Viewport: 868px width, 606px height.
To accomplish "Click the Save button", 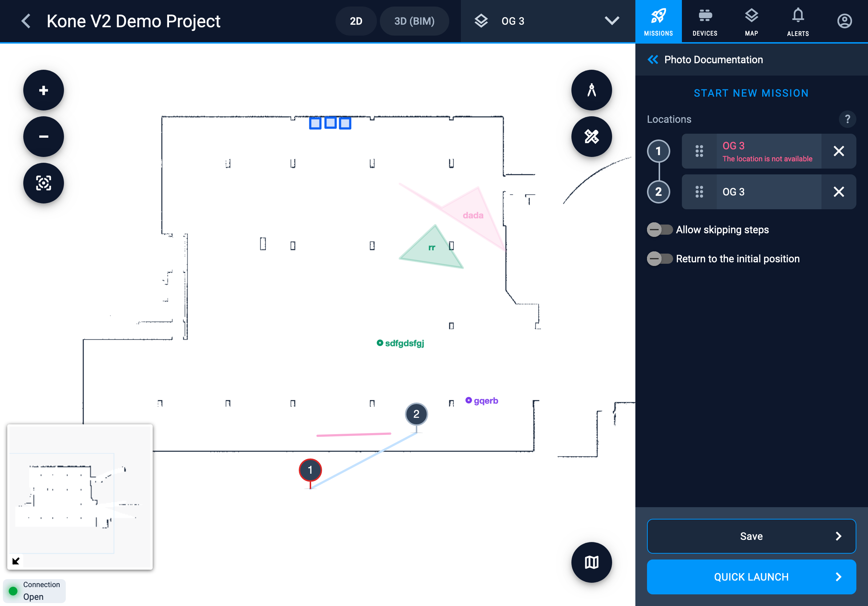I will (751, 536).
